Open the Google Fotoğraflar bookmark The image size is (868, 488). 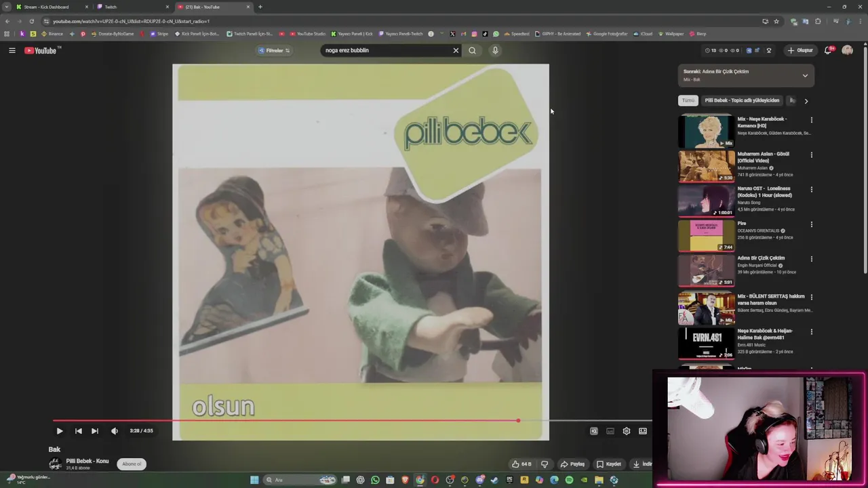(607, 34)
